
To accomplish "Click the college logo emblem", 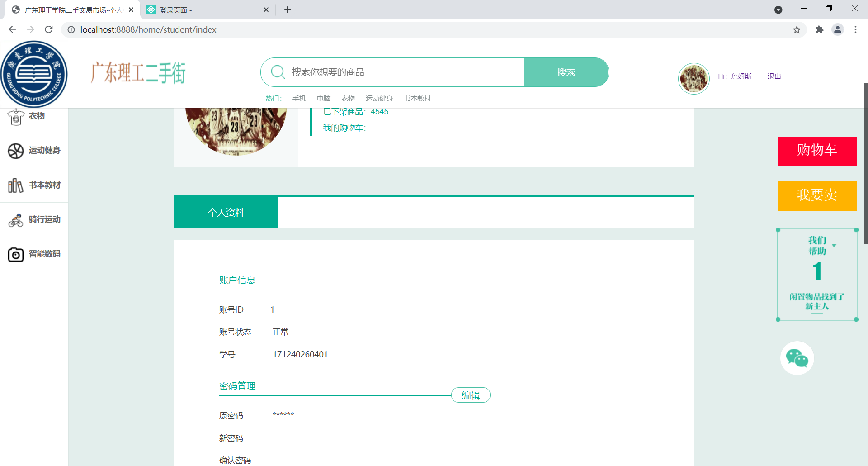I will (x=34, y=74).
